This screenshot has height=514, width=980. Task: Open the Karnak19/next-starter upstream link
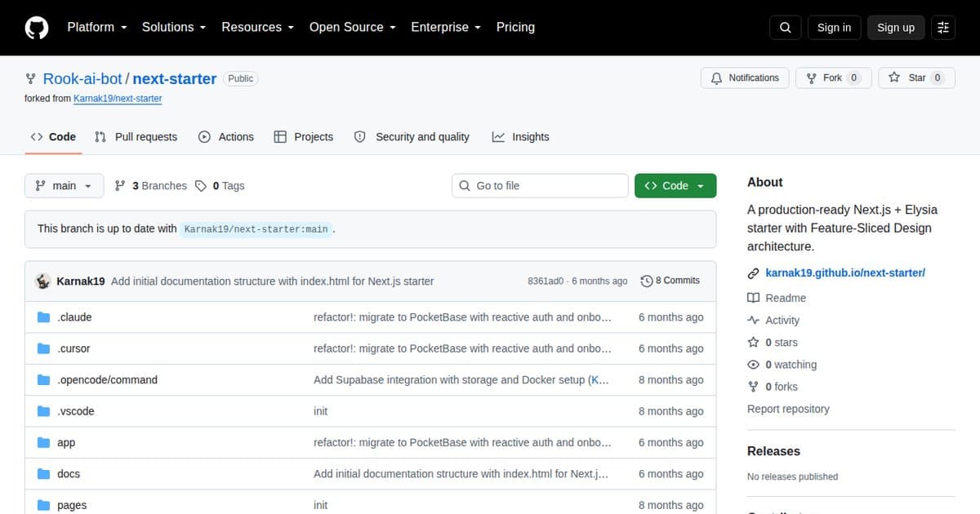(118, 99)
